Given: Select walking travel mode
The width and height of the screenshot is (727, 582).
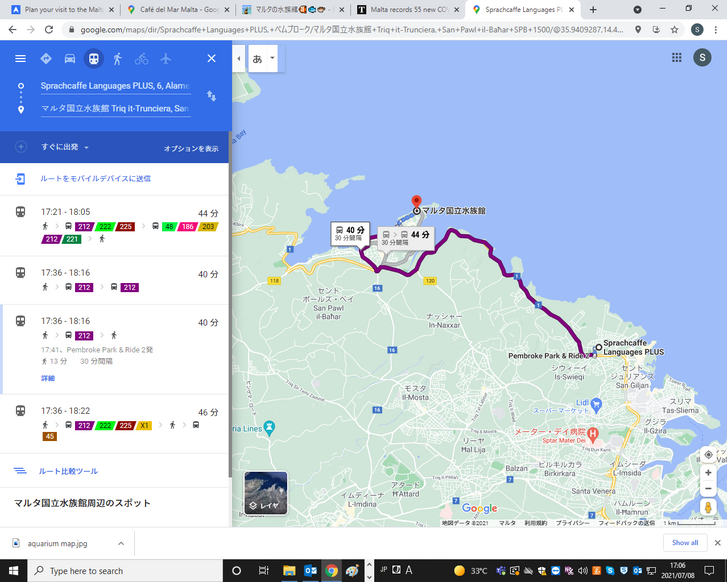Looking at the screenshot, I should (x=118, y=58).
